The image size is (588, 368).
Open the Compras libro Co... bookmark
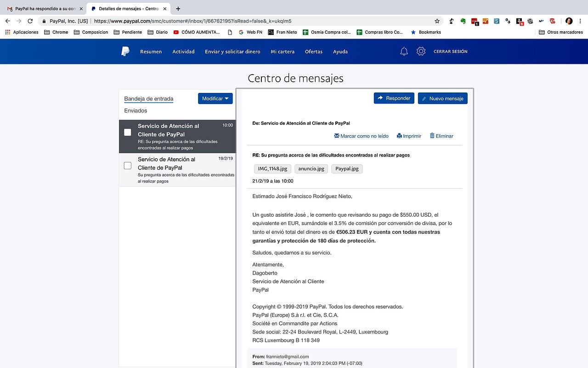[x=380, y=32]
